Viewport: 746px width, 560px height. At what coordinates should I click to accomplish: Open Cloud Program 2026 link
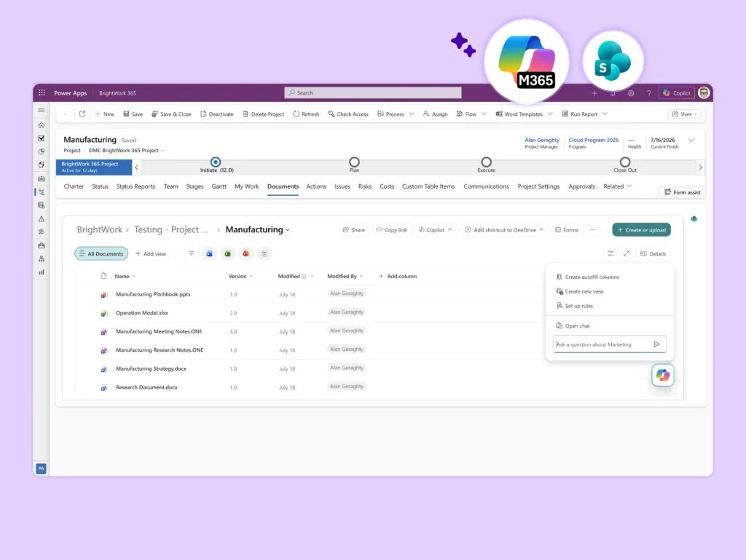(593, 140)
